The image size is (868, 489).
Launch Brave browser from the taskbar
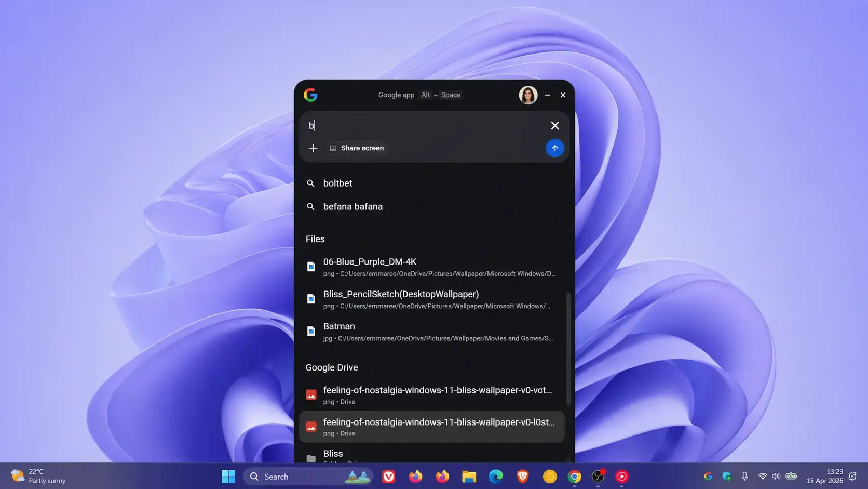coord(523,477)
